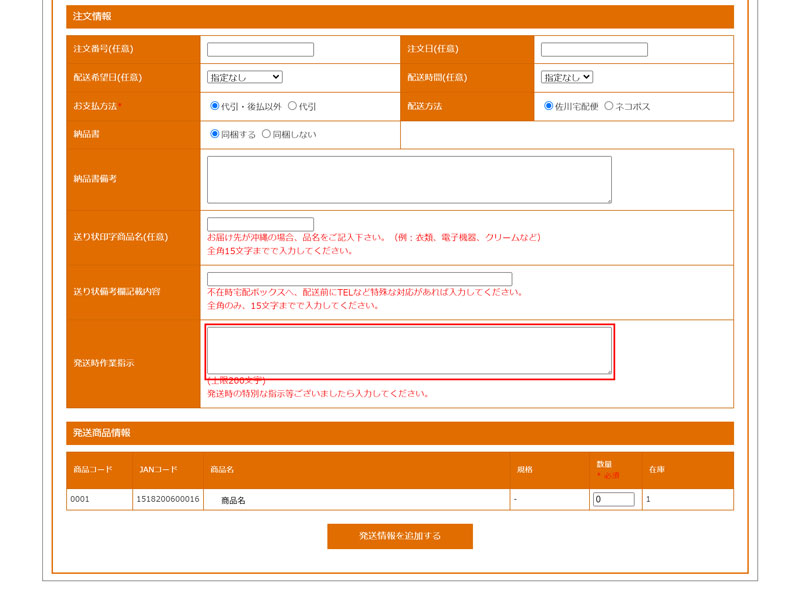Viewport: 800px width, 591px height.
Task: Choose 代引 as the payment method
Action: [292, 105]
